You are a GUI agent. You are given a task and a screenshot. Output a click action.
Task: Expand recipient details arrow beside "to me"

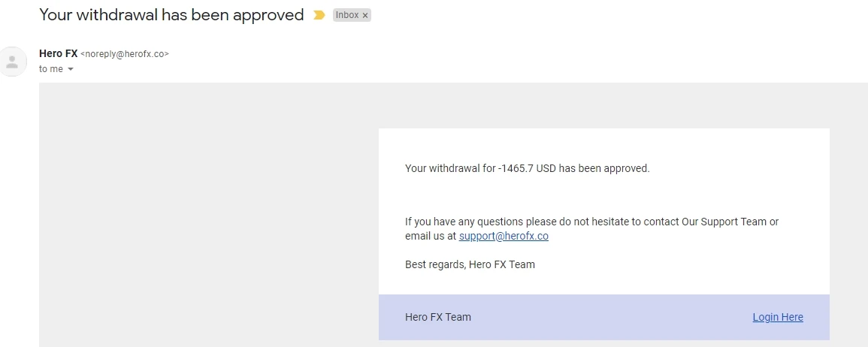(71, 69)
